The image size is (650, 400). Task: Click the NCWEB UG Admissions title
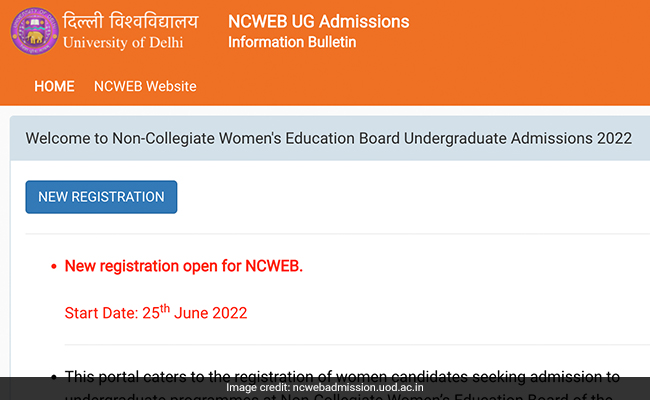(318, 22)
